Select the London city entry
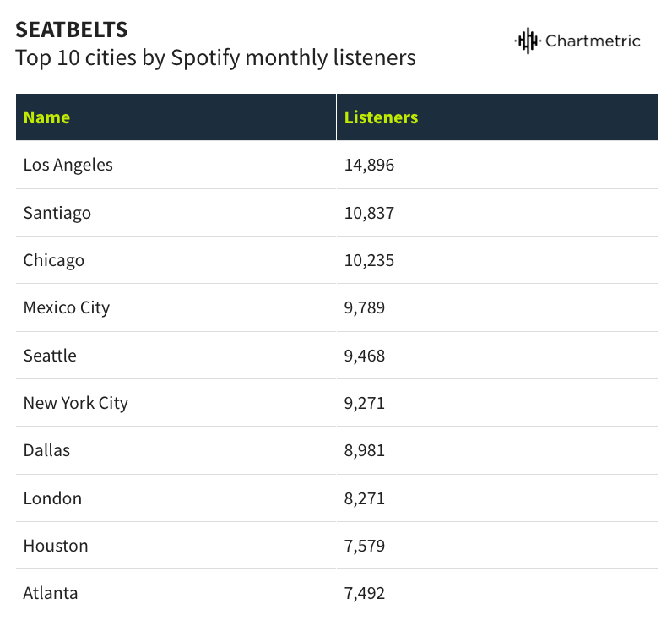 (x=52, y=498)
